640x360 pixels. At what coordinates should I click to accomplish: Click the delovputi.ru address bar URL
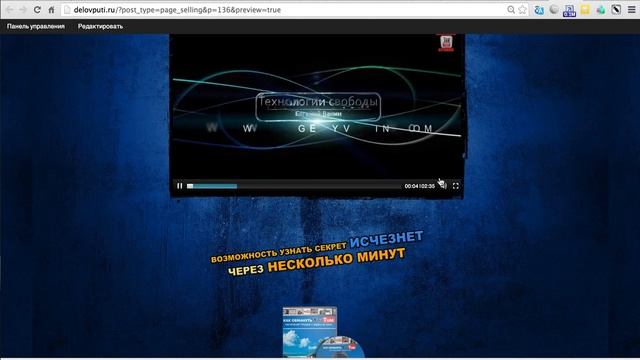point(177,10)
